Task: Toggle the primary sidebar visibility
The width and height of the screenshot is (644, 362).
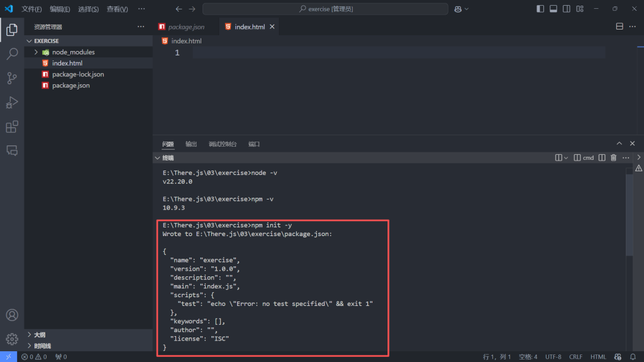Action: tap(540, 9)
